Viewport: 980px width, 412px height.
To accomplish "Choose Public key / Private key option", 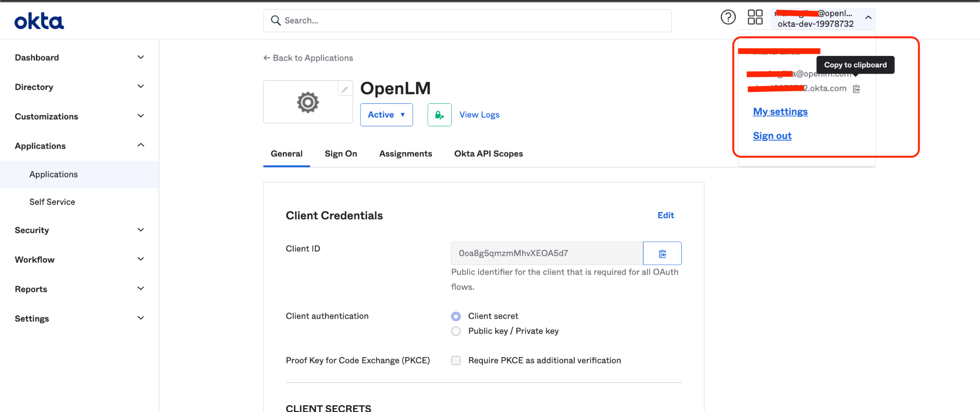I will tap(456, 331).
